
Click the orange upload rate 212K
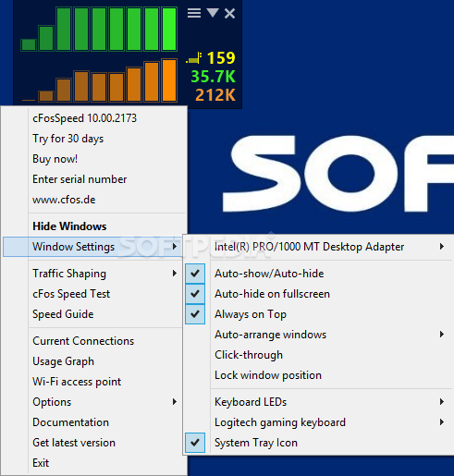(x=215, y=95)
